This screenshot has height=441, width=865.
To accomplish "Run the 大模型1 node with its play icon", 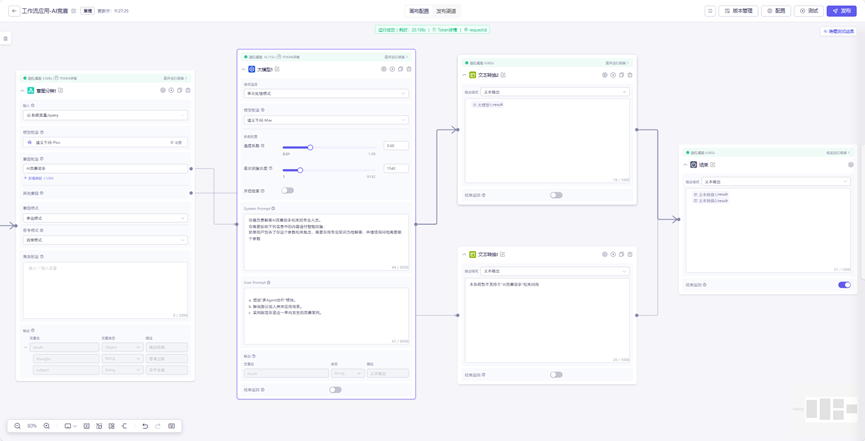I will [392, 69].
